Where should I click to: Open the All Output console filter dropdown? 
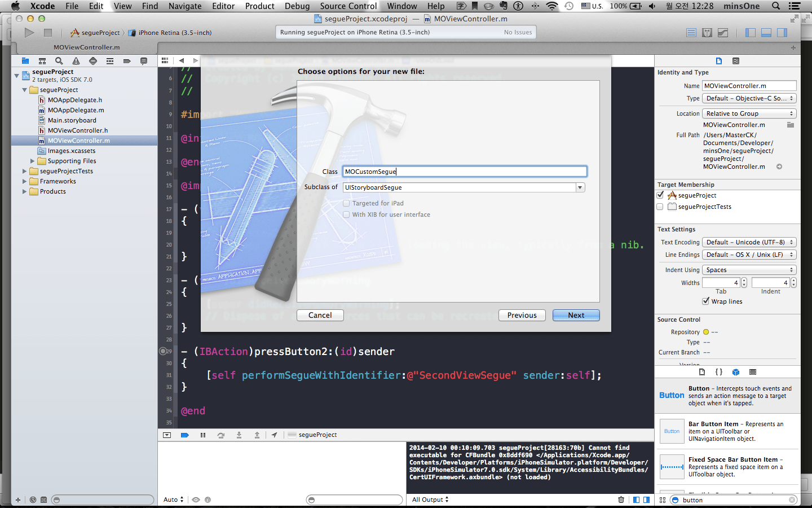430,500
